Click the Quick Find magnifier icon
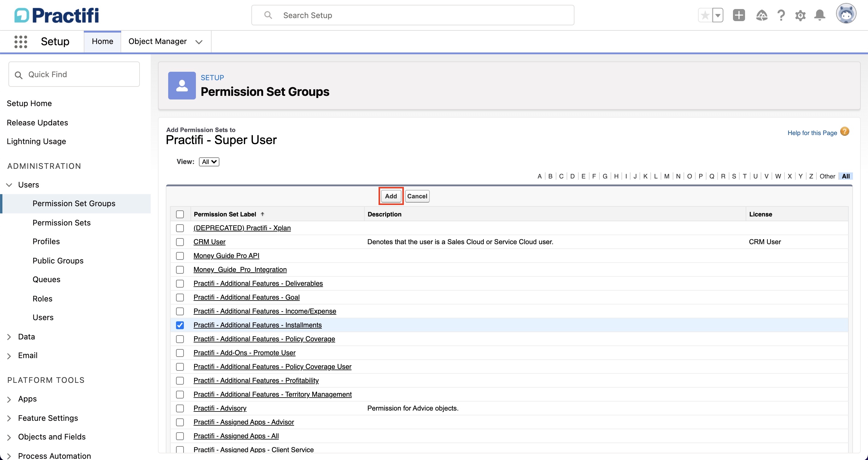This screenshot has width=868, height=460. [19, 75]
